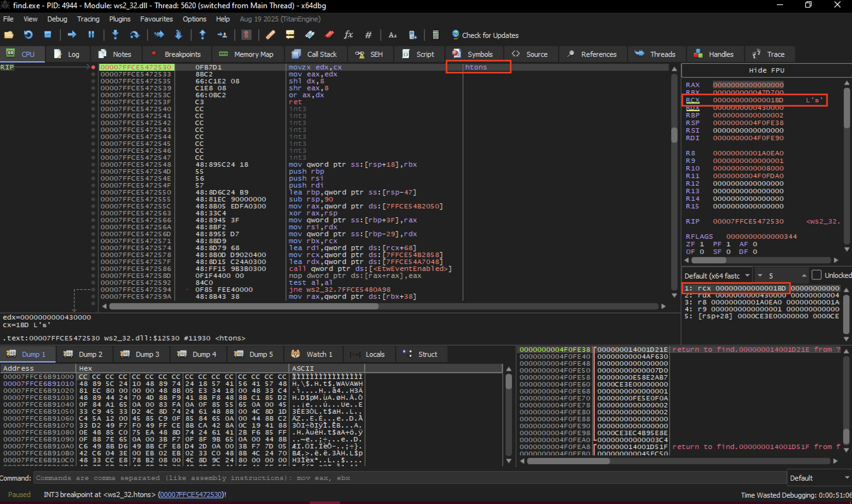Open the Strings search icon
The width and height of the screenshot is (852, 504).
click(393, 35)
